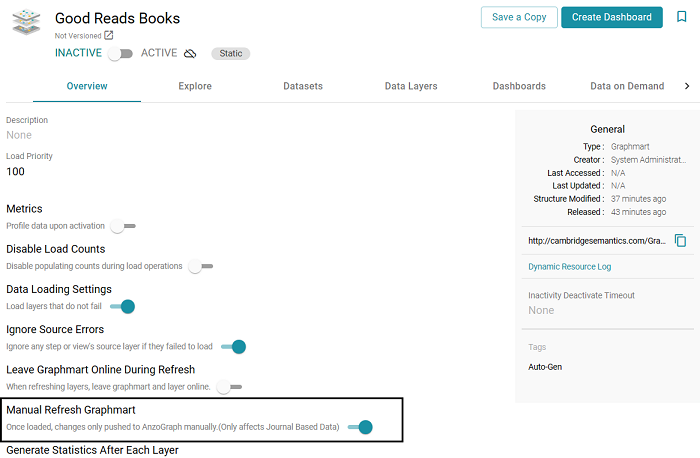Enable Leave Graphmart Online During Refresh
Viewport: 700px width, 458px height.
(229, 387)
